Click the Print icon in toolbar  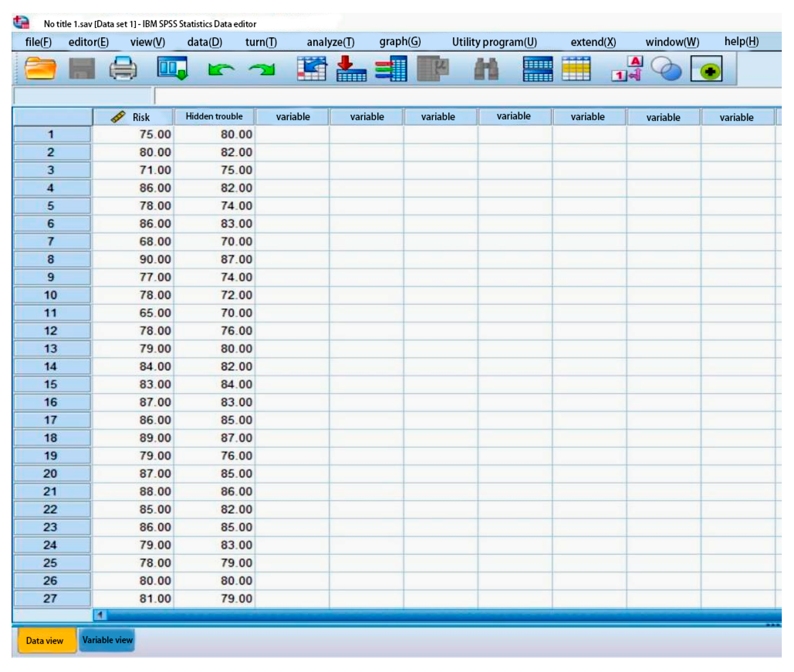(123, 69)
